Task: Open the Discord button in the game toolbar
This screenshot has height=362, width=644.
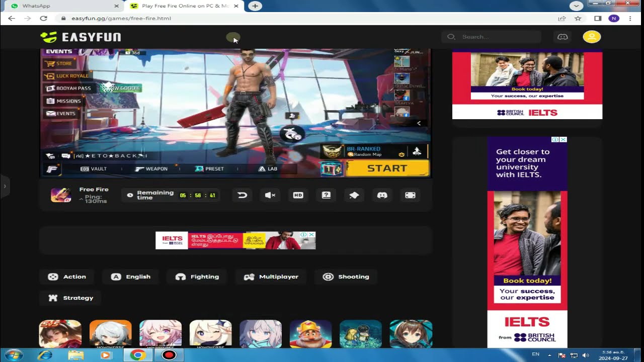Action: pos(382,195)
